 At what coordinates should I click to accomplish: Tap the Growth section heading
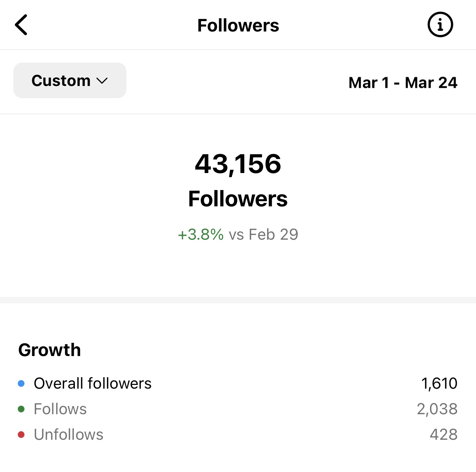click(x=50, y=350)
